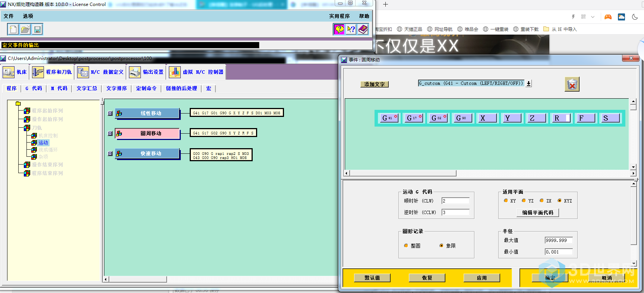The width and height of the screenshot is (644, 293).
Task: Switch to the 文字排序 sub-tab
Action: click(116, 88)
